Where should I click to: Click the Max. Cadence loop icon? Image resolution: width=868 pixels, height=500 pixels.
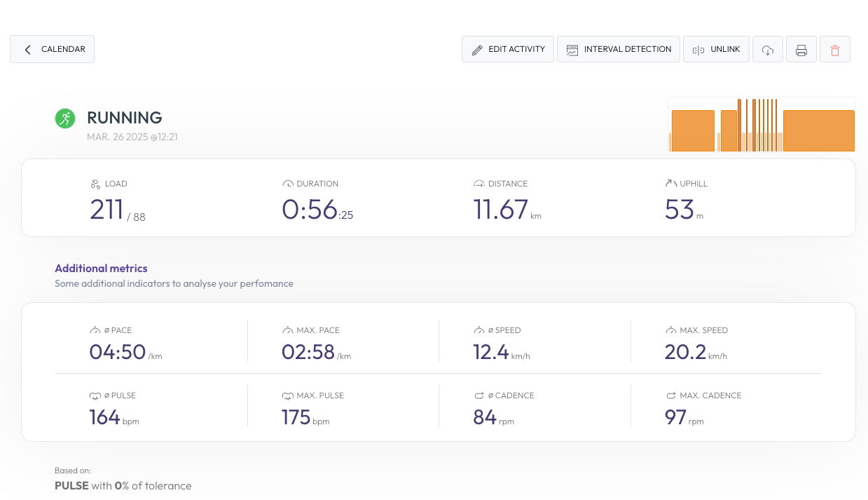pos(670,396)
